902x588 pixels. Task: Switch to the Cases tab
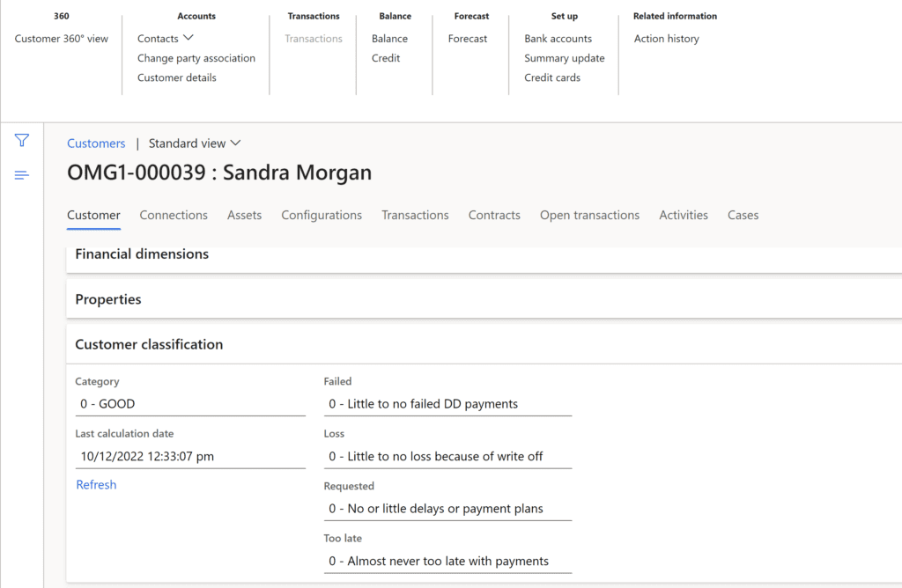[743, 215]
